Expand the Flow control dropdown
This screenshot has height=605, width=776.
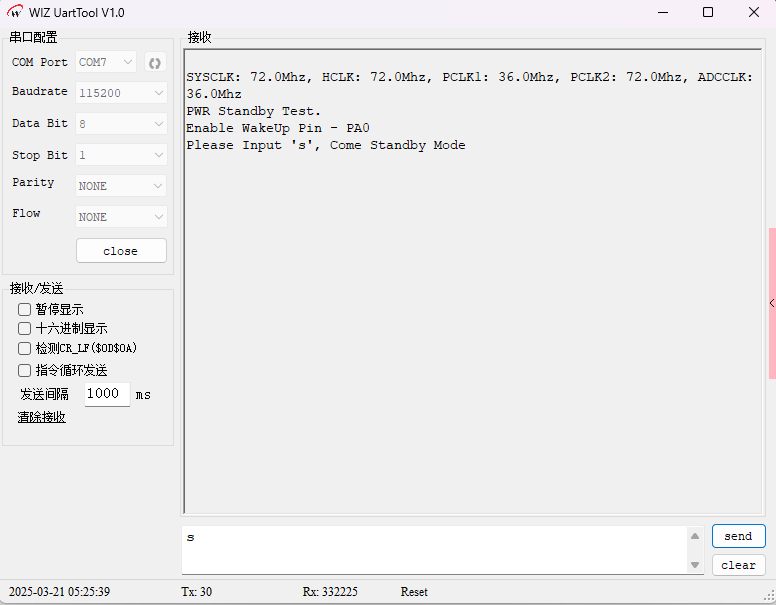click(x=121, y=217)
